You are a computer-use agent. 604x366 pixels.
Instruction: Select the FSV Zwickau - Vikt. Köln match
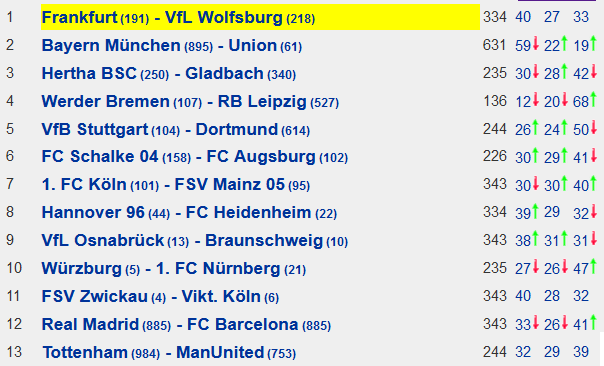click(160, 297)
